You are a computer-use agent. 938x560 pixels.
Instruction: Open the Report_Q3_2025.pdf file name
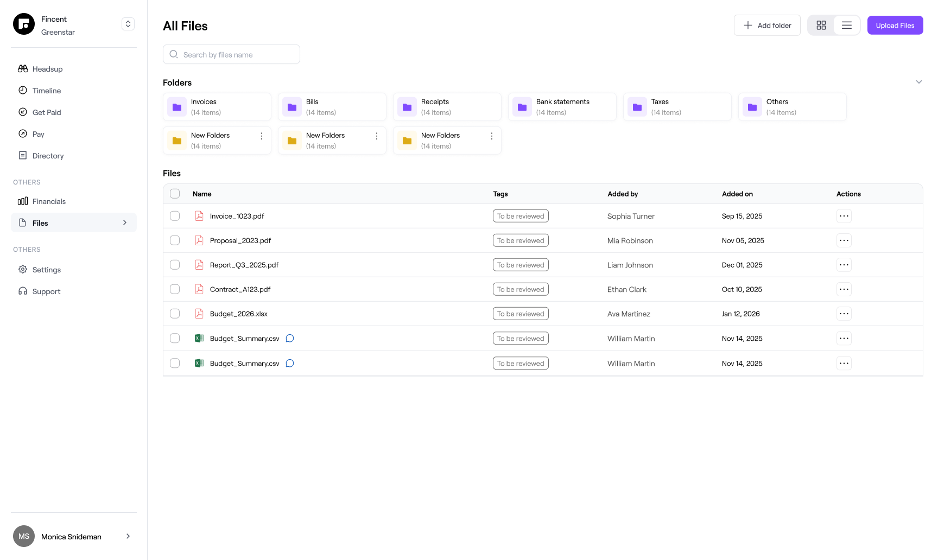pyautogui.click(x=244, y=265)
